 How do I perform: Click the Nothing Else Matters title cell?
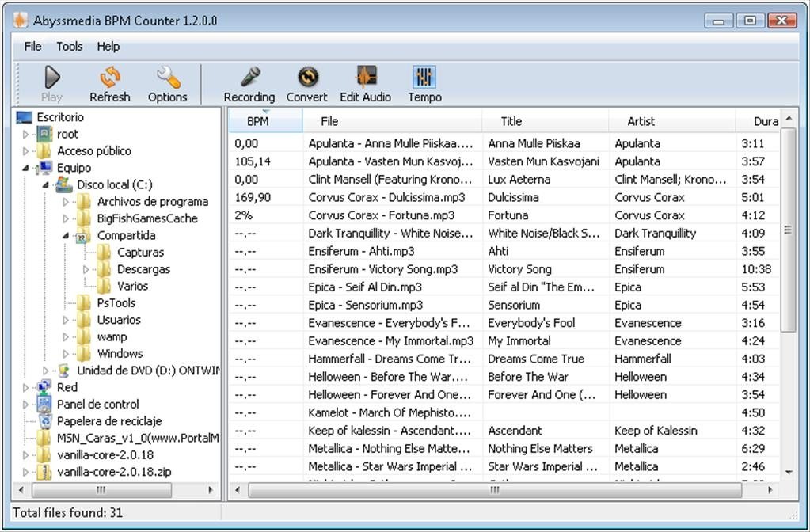[540, 449]
